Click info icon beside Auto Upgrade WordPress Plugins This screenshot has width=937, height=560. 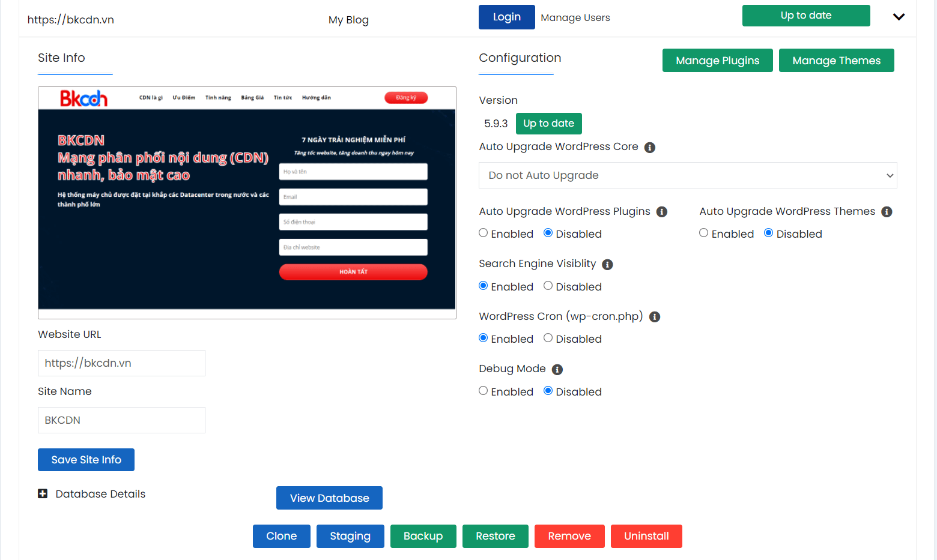(x=661, y=212)
